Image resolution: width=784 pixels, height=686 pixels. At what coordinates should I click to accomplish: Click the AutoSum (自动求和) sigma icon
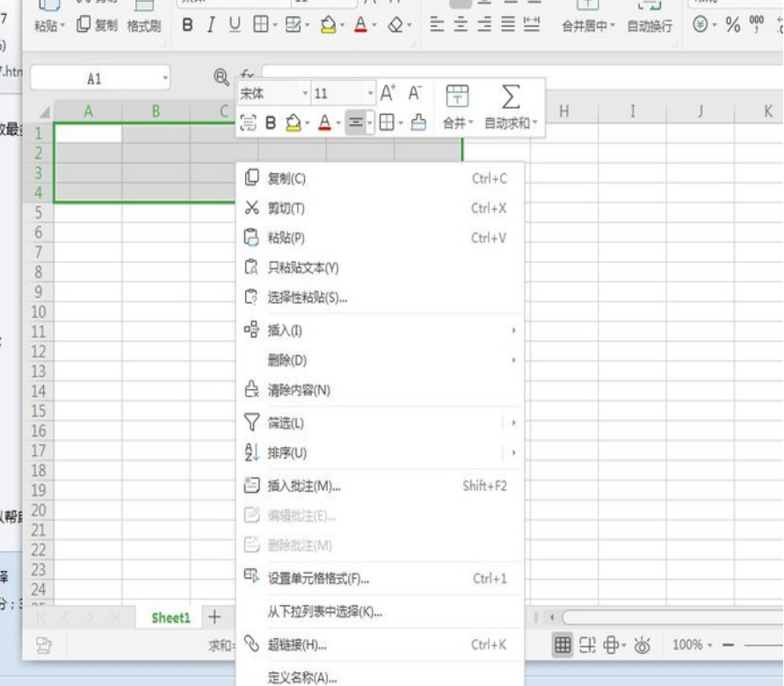tap(510, 96)
